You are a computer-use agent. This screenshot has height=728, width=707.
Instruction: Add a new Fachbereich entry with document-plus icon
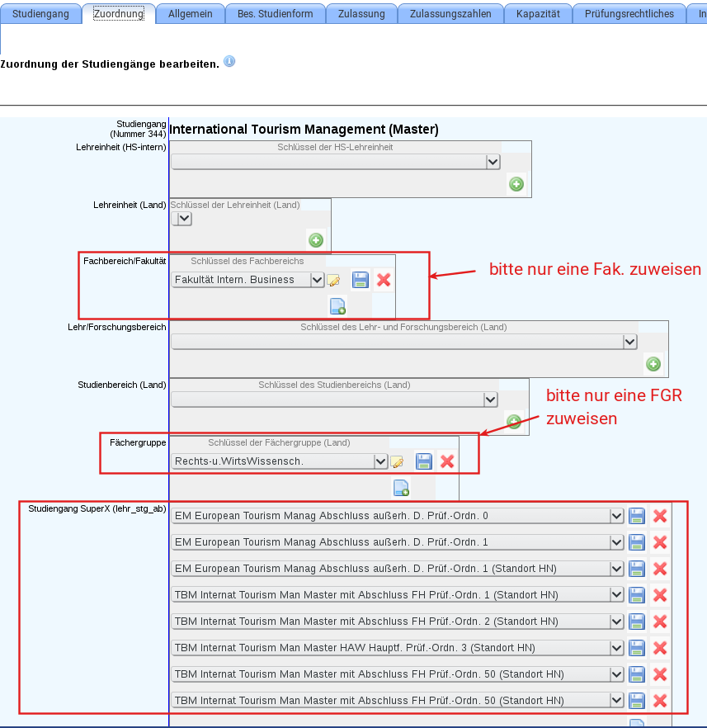[337, 306]
